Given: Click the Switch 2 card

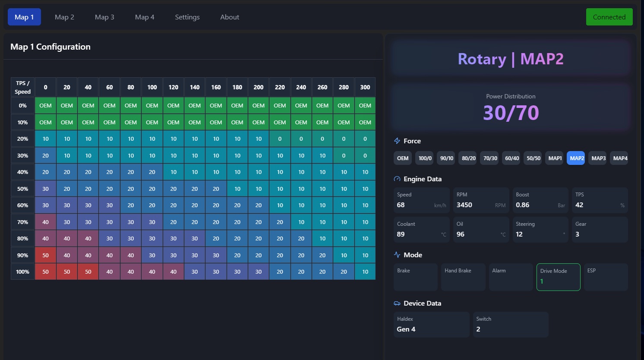Looking at the screenshot, I should tap(511, 325).
